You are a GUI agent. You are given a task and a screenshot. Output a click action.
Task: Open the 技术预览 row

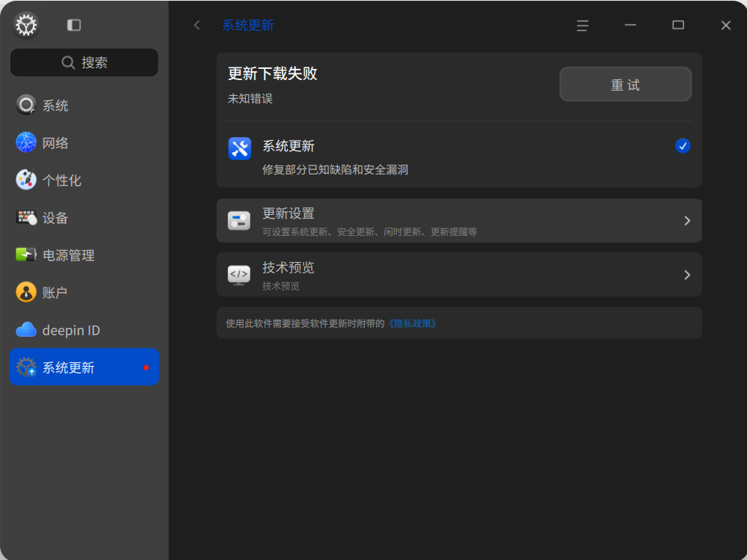point(459,274)
